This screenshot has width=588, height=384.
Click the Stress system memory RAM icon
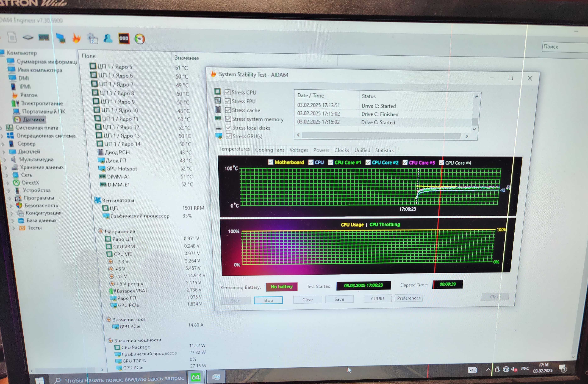[218, 118]
